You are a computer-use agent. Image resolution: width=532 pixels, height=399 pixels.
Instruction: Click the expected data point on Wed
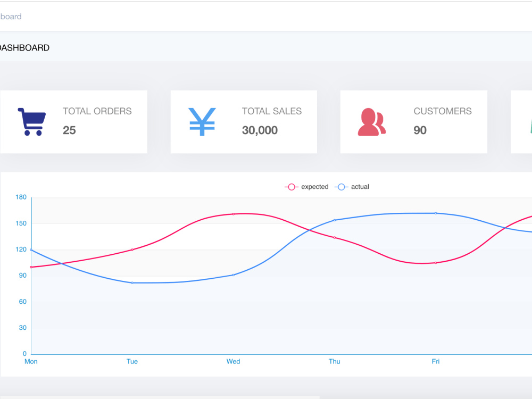tap(234, 214)
